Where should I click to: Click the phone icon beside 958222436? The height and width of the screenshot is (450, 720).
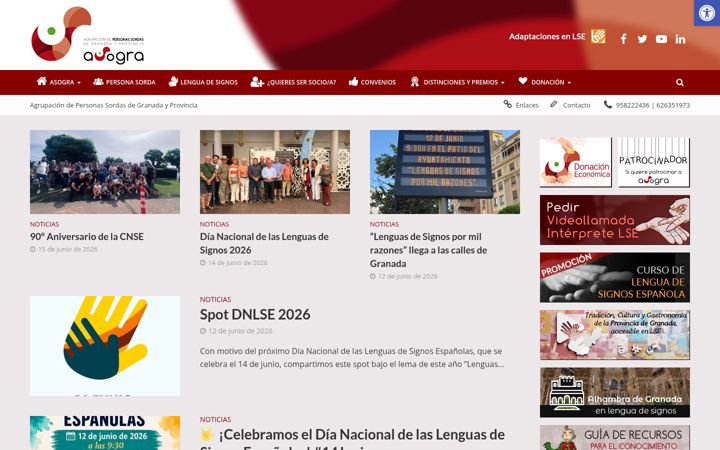tap(608, 104)
